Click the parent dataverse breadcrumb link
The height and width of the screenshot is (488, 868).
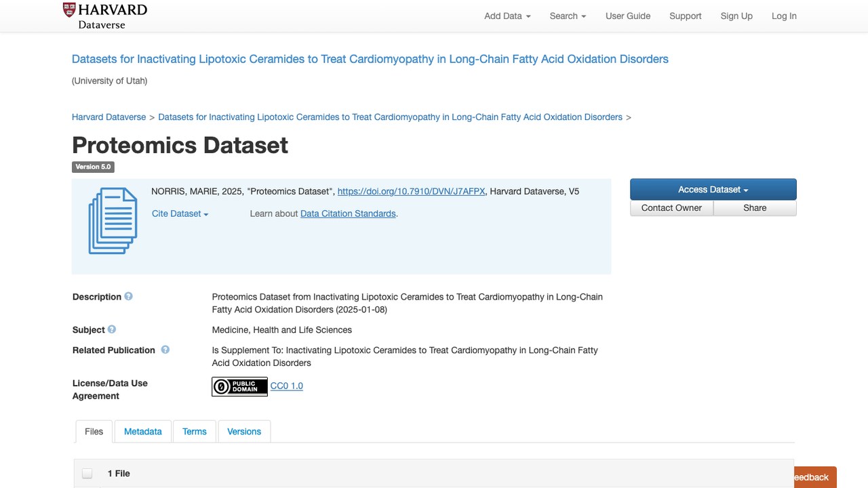point(390,117)
